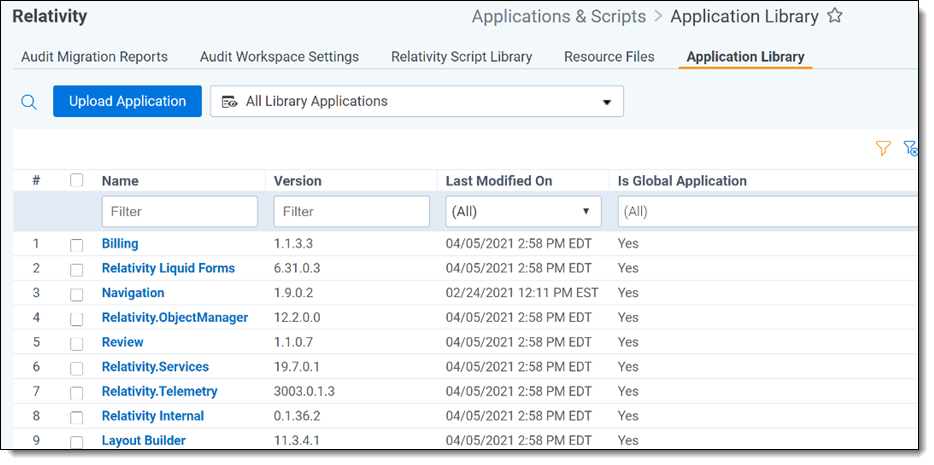
Task: Click the Relativity title text
Action: point(49,17)
